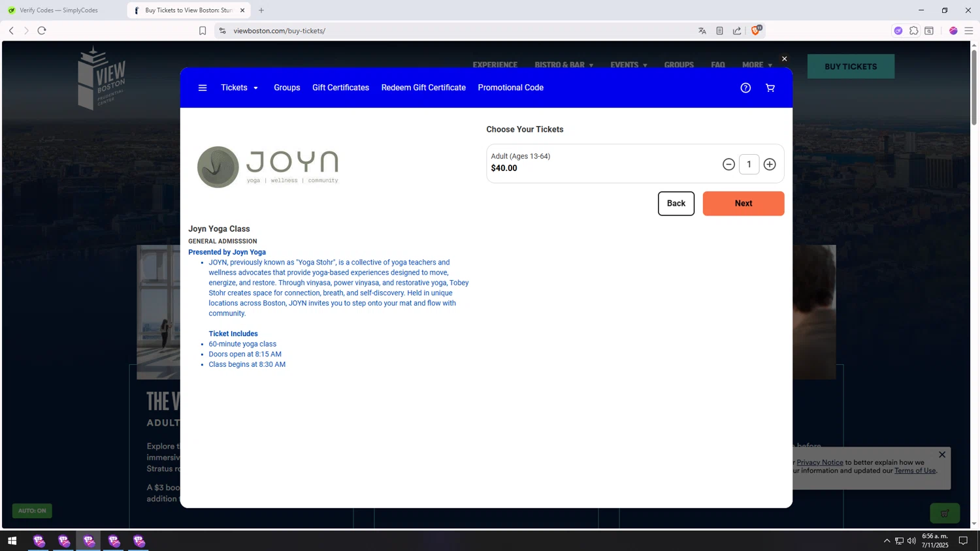
Task: Open the volume tray icon
Action: coord(911,541)
